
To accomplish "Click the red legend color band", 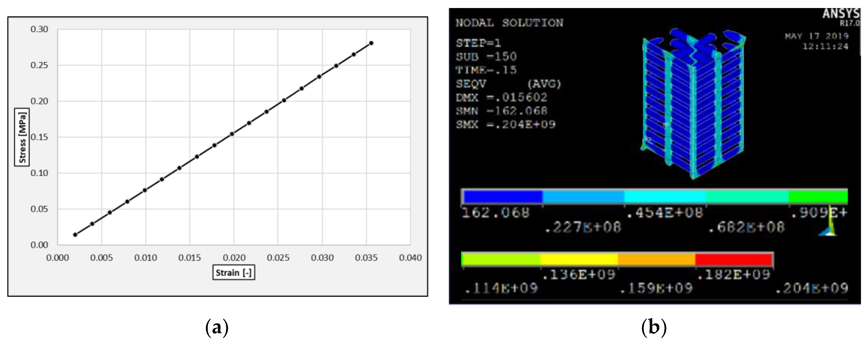I will click(733, 259).
